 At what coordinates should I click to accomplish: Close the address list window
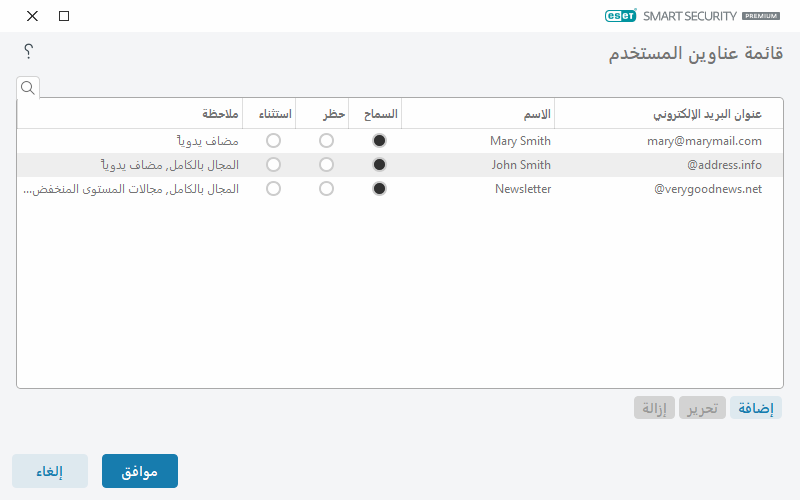tap(33, 16)
